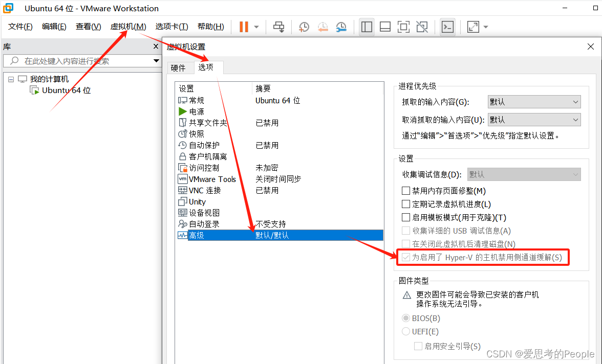The height and width of the screenshot is (364, 602).
Task: Check 收集详细的 USB 调试信息(A)
Action: point(406,231)
